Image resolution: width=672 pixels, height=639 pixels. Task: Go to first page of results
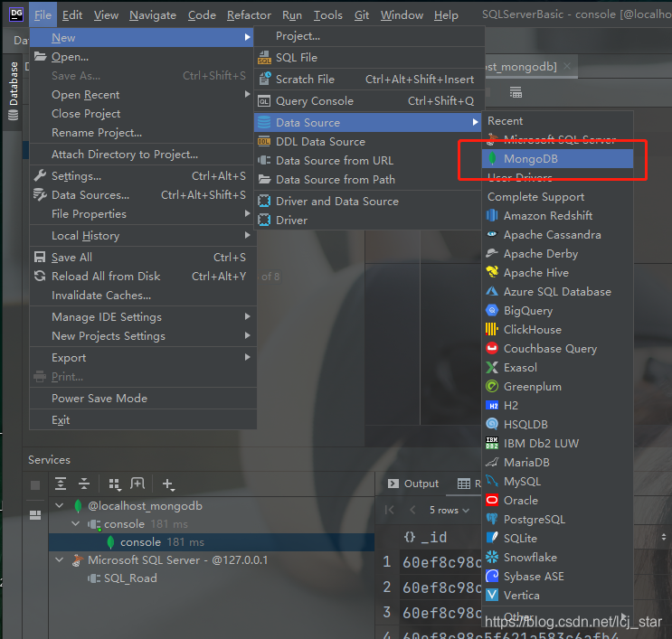coord(389,510)
